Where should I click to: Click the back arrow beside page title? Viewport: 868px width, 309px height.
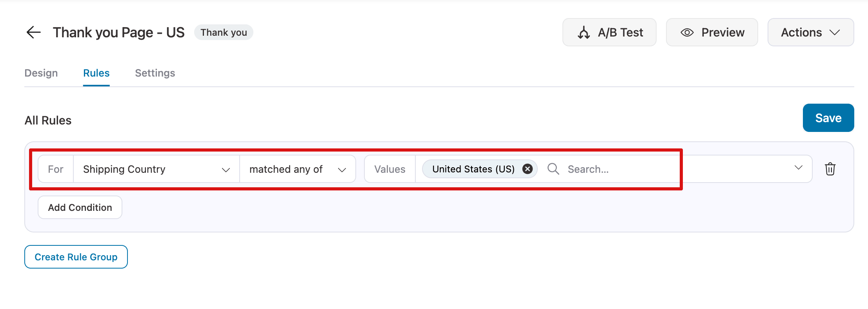(x=33, y=32)
